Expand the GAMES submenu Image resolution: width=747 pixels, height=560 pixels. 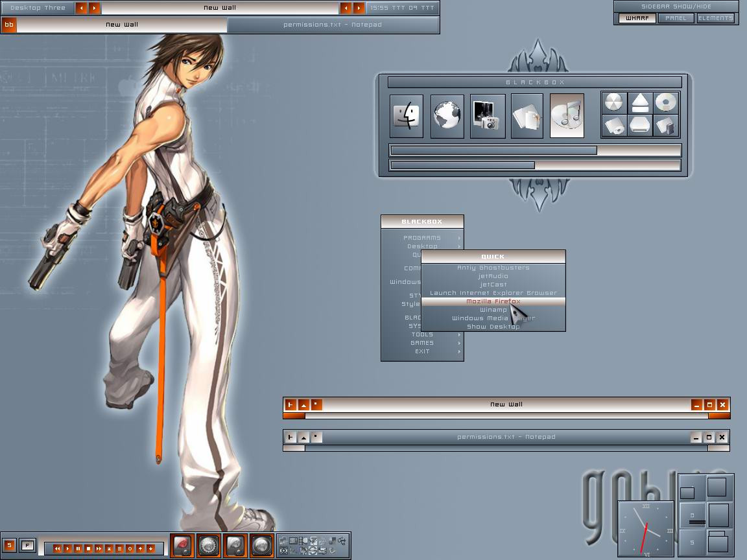tap(422, 343)
